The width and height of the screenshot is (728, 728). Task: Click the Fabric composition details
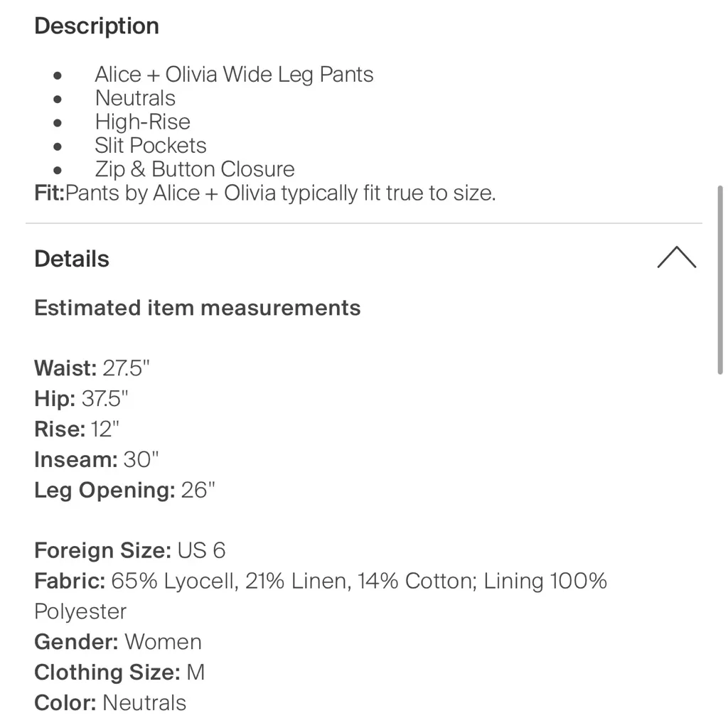320,581
